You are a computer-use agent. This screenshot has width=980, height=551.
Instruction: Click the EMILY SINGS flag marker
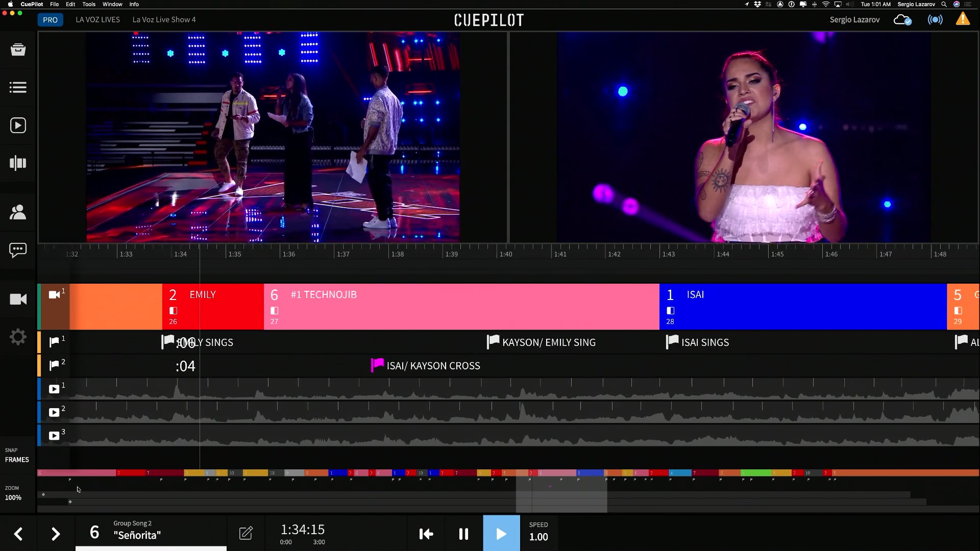click(x=198, y=342)
